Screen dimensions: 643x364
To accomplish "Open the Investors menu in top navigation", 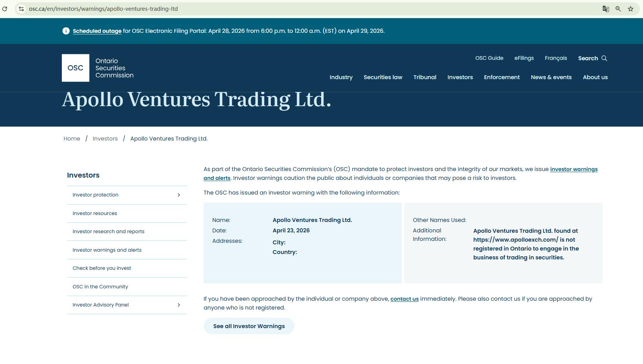I will (460, 77).
